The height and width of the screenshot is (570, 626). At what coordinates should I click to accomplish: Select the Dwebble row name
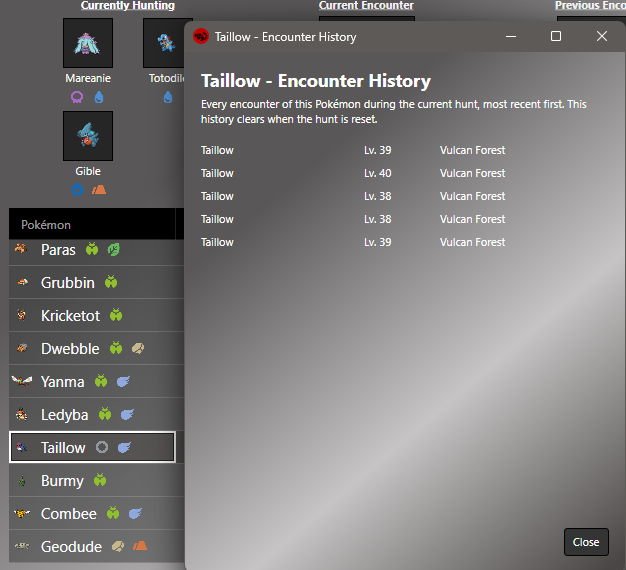pyautogui.click(x=70, y=349)
